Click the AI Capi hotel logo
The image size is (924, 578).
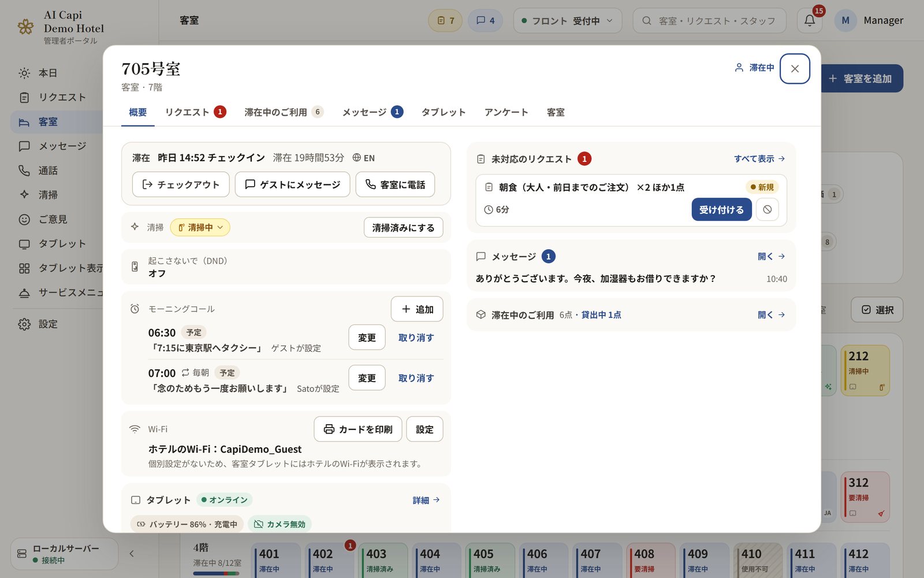coord(25,27)
